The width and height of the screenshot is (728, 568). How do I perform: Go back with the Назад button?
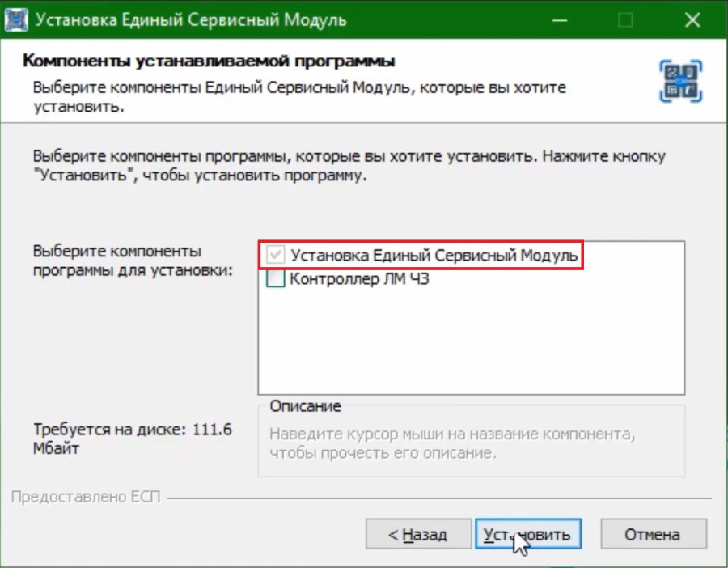pos(418,534)
